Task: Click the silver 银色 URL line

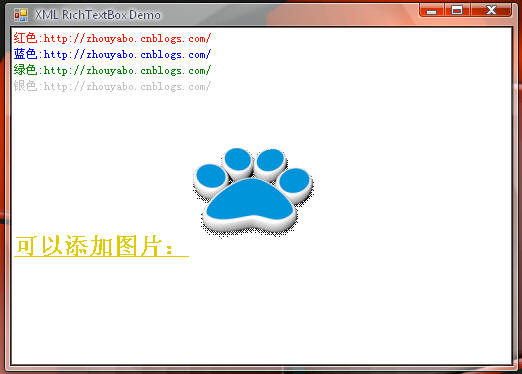Action: coord(112,86)
